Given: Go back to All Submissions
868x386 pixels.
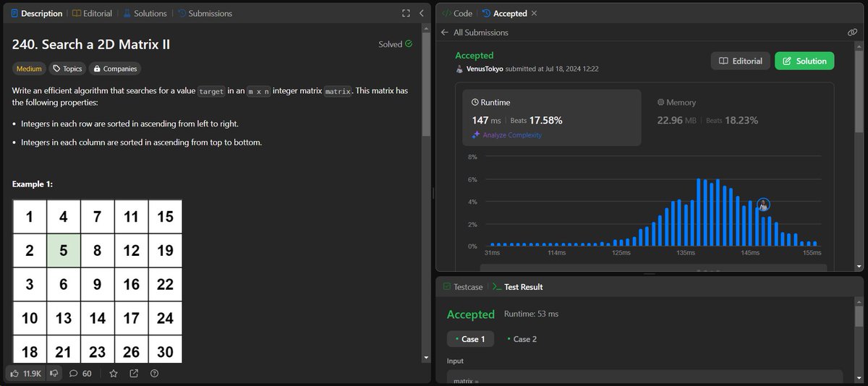Looking at the screenshot, I should [475, 33].
